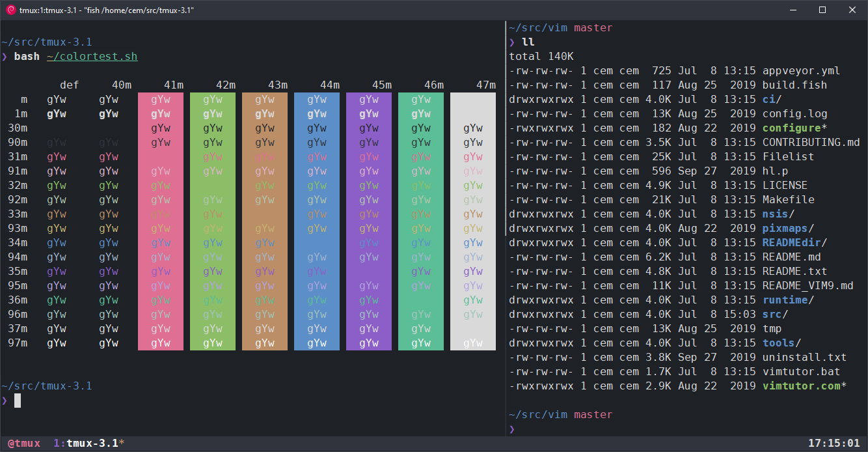
Task: Click the teal 46m color column
Action: point(421,221)
